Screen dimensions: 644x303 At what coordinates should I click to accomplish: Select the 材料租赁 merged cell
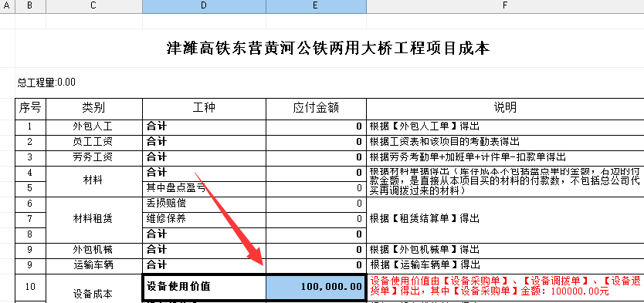pos(94,220)
